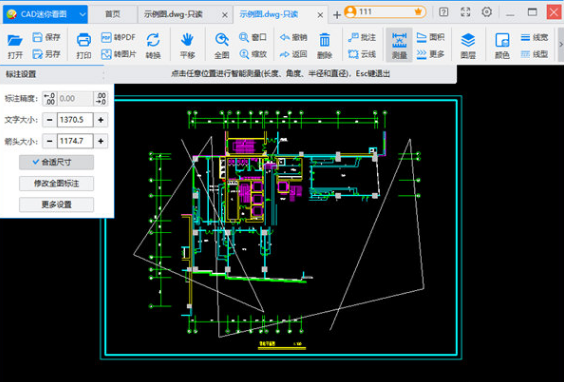
Task: Measure area with 面积 tool
Action: pyautogui.click(x=431, y=37)
